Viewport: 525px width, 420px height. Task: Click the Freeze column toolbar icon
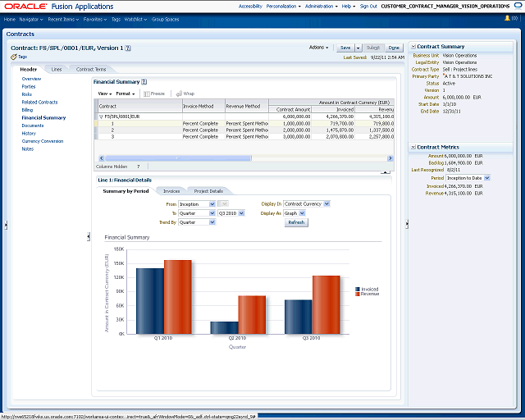[147, 94]
